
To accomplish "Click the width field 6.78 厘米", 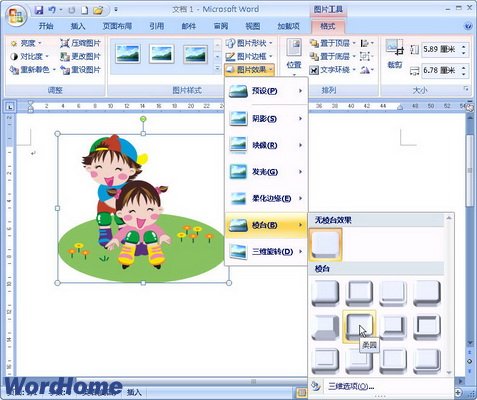I will pyautogui.click(x=439, y=71).
